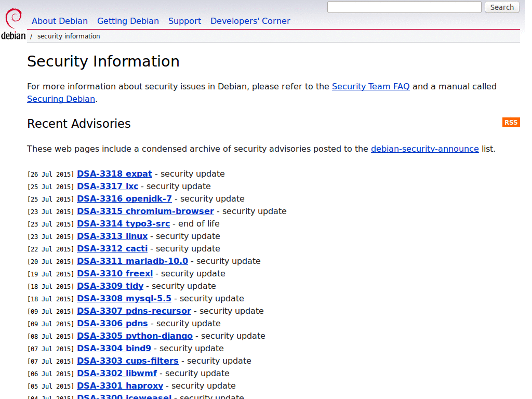Open advisory DSA-3317 lxc
The height and width of the screenshot is (399, 532).
(108, 187)
